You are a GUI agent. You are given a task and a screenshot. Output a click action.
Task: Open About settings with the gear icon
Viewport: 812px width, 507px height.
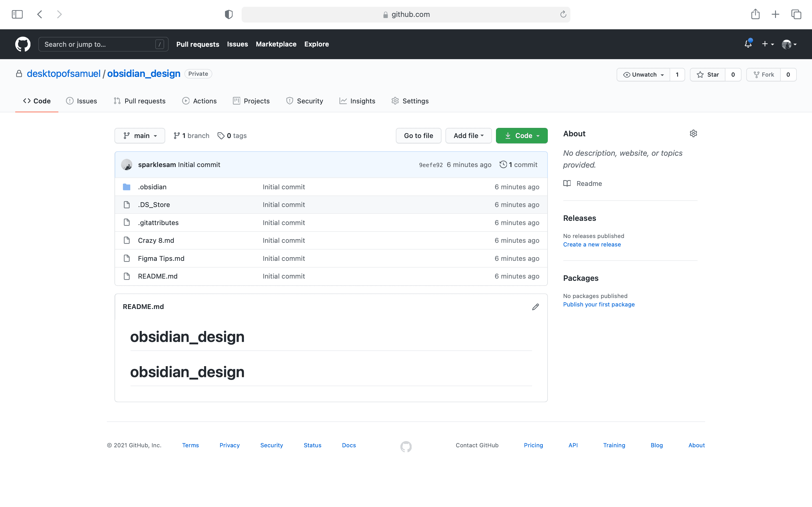(693, 134)
